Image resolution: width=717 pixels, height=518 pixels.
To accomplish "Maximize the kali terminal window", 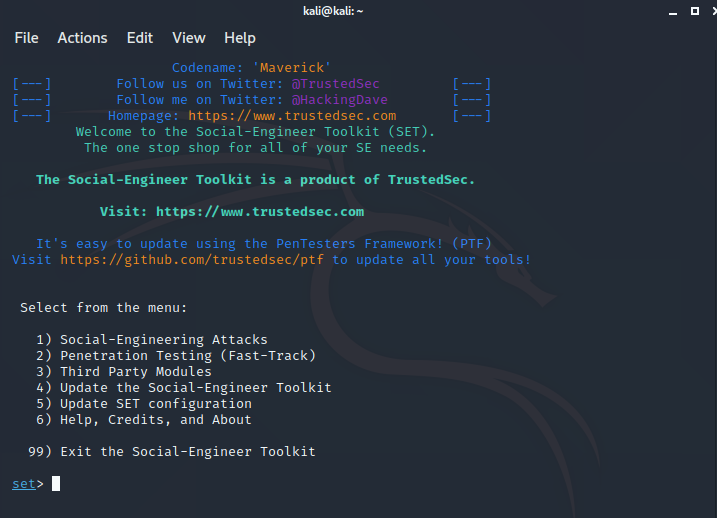I will tap(695, 11).
